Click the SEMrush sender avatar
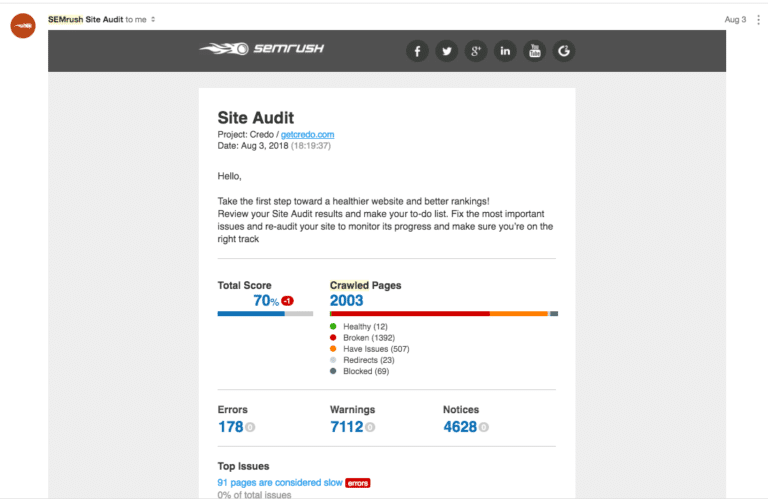 23,26
